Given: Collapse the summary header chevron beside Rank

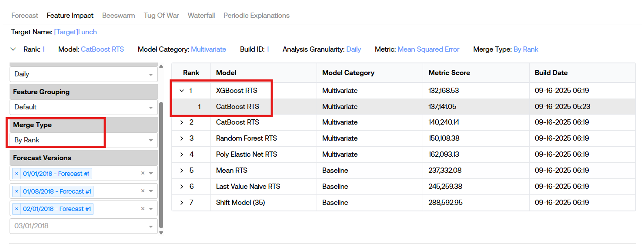Looking at the screenshot, I should tap(13, 49).
